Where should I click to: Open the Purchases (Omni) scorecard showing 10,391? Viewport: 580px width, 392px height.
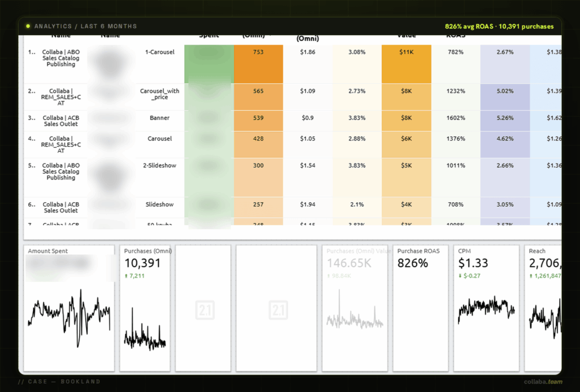144,308
